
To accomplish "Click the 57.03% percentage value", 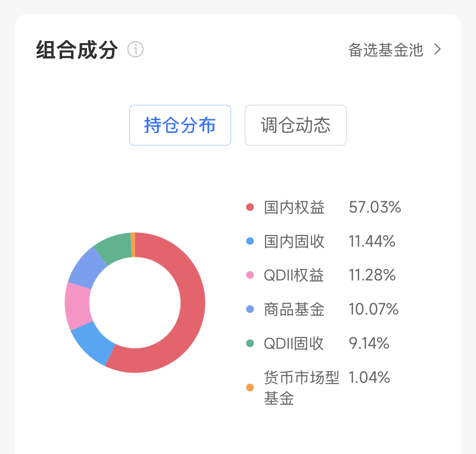I will point(375,207).
